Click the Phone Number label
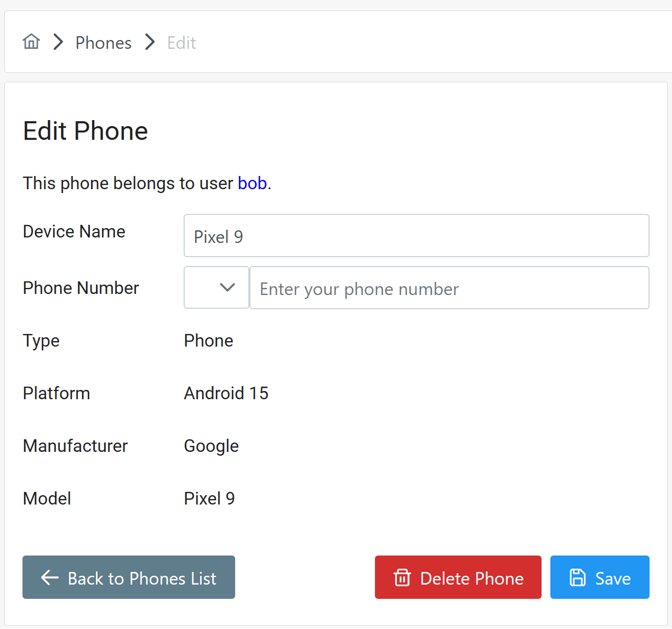Image resolution: width=672 pixels, height=629 pixels. [x=81, y=288]
